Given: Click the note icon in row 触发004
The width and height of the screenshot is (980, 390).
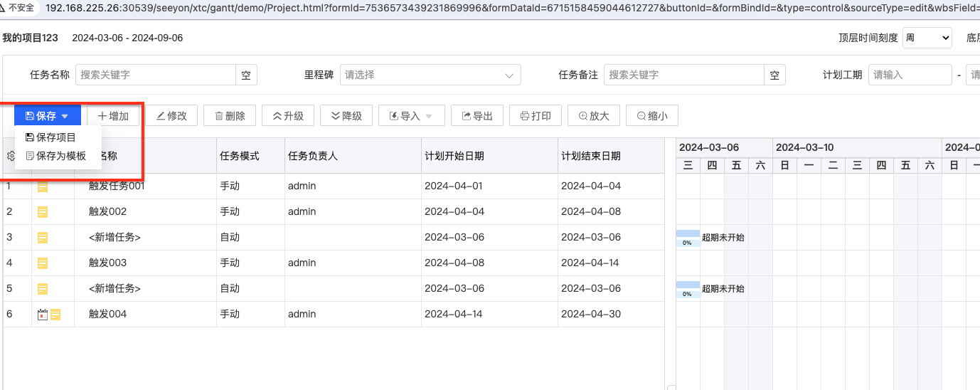Looking at the screenshot, I should coord(55,315).
